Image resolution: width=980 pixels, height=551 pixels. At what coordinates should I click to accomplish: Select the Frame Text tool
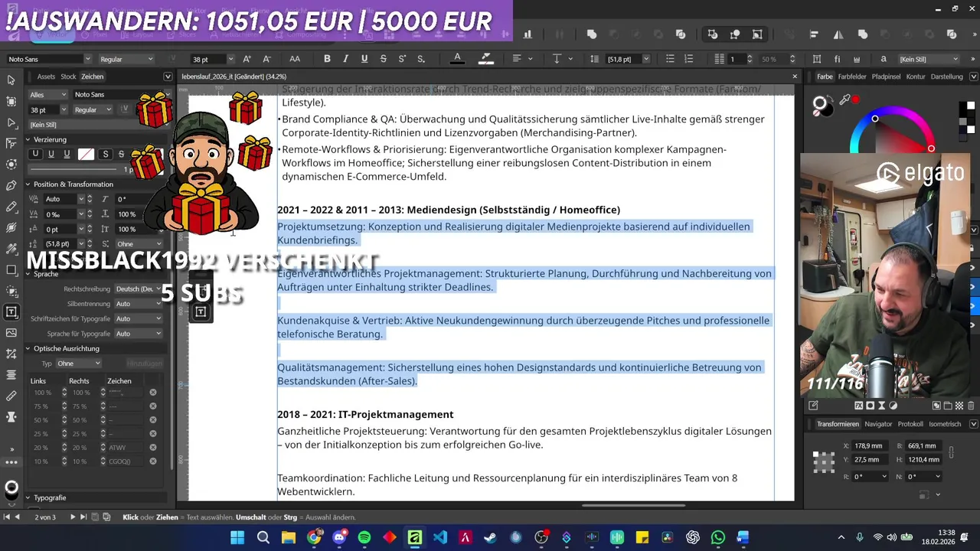pos(11,311)
